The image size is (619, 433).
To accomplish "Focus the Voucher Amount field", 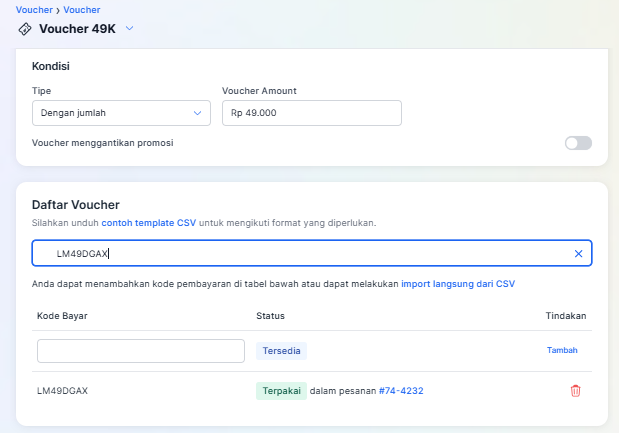I will coord(311,113).
